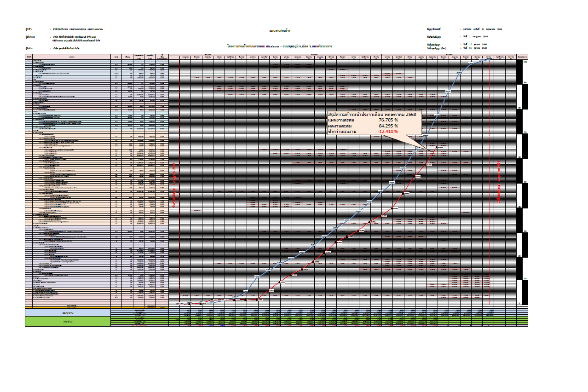Viewport: 588px width, 392px height.
Task: Click the 70 mark on the percentage scale
Action: pos(525,133)
